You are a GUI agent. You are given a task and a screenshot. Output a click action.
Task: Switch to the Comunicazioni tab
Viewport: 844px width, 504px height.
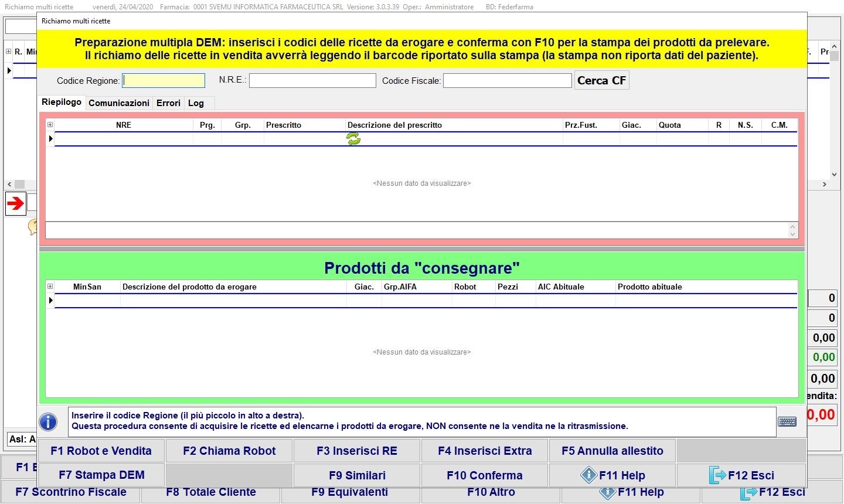click(119, 103)
